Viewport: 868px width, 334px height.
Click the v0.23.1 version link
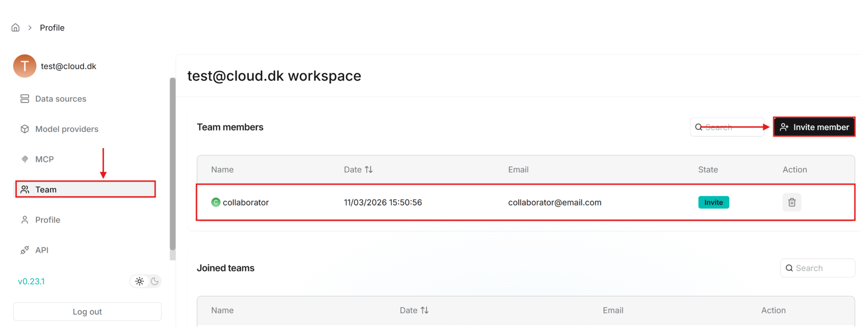[x=31, y=282]
